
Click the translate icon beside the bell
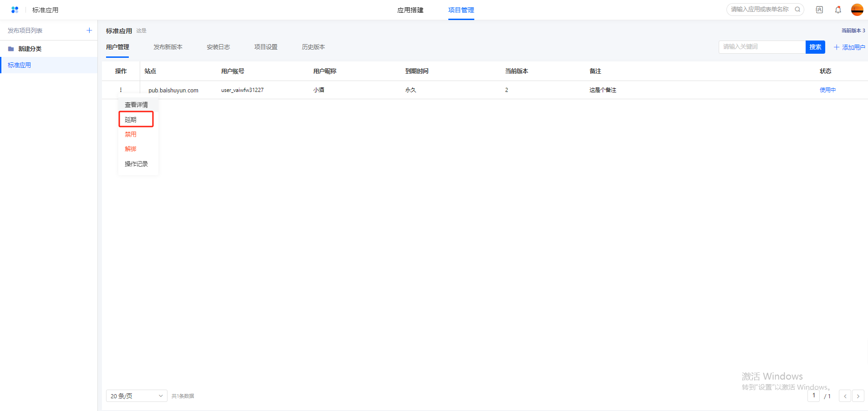point(819,10)
